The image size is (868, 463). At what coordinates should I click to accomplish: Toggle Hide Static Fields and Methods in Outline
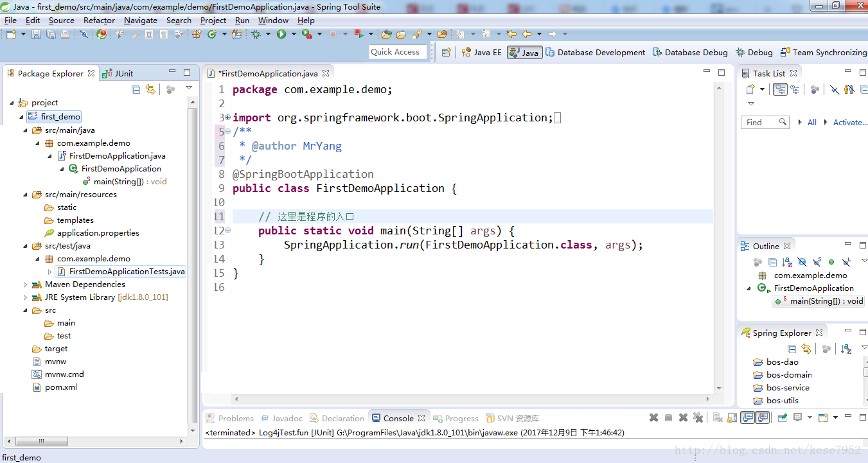[817, 262]
